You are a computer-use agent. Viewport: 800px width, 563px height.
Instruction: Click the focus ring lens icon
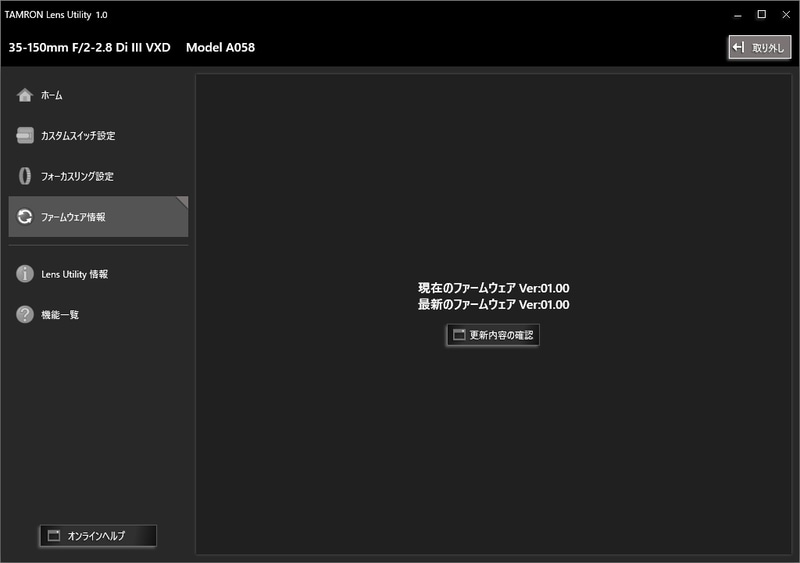(x=24, y=176)
